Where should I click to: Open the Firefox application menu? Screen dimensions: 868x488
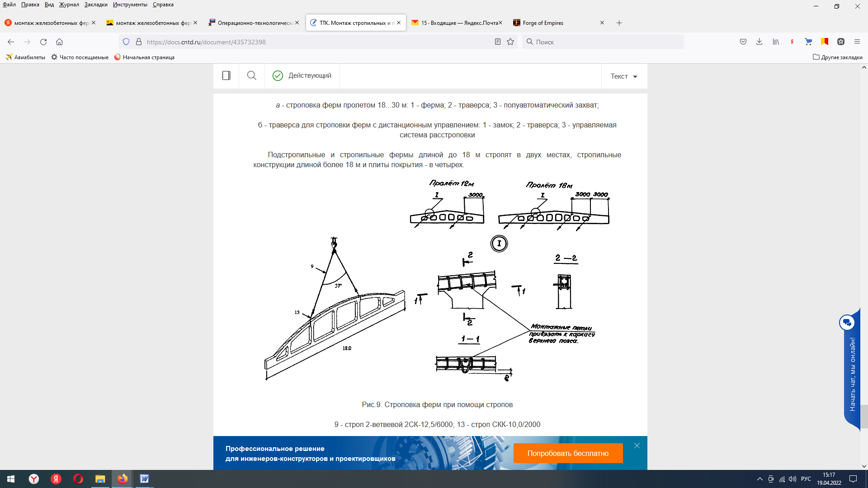857,42
